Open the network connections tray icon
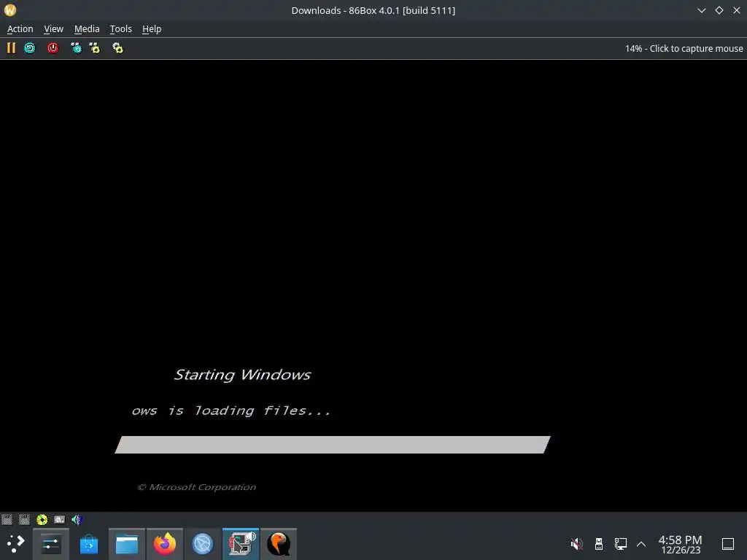Screen dimensions: 747x560 coord(620,544)
